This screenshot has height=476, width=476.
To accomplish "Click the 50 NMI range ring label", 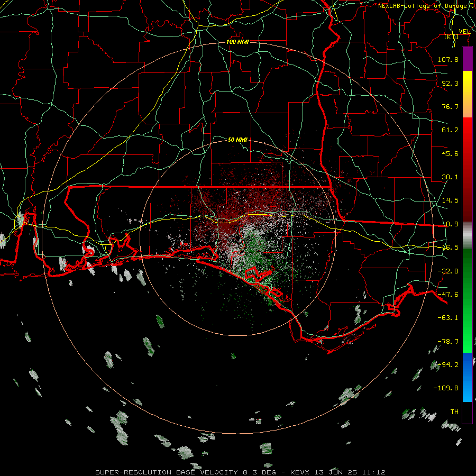I will (237, 140).
